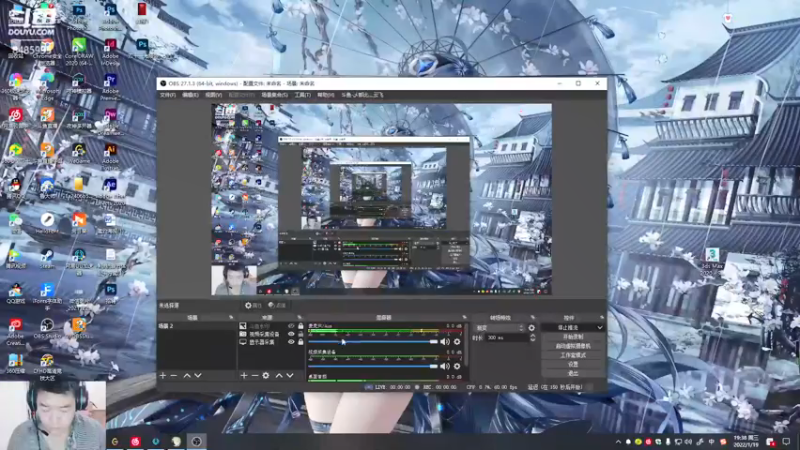Toggle lock icon of the display capture source
The image size is (800, 450).
tap(301, 342)
